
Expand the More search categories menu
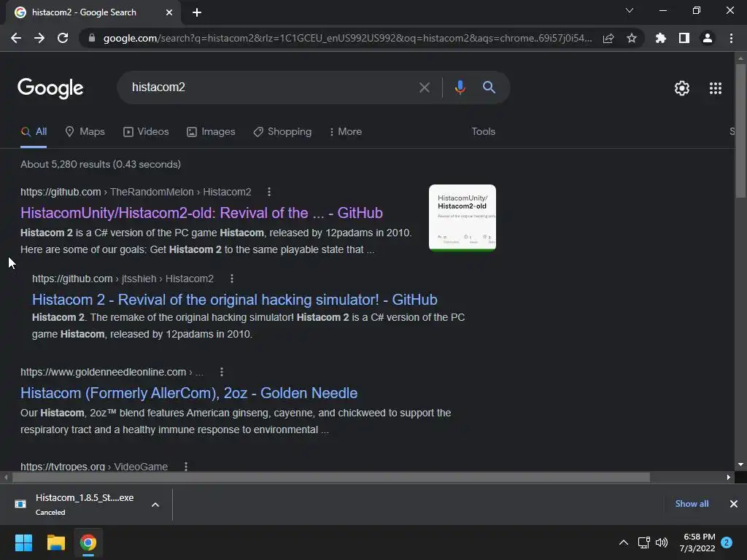345,132
